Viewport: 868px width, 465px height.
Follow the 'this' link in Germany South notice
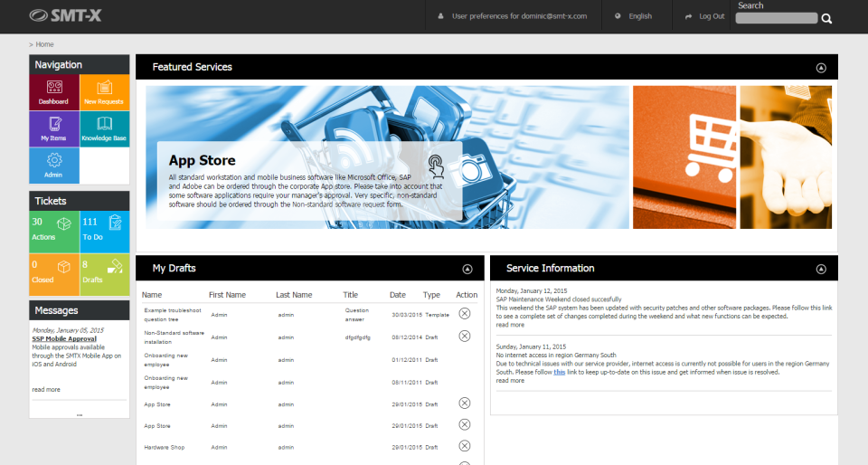tap(559, 372)
